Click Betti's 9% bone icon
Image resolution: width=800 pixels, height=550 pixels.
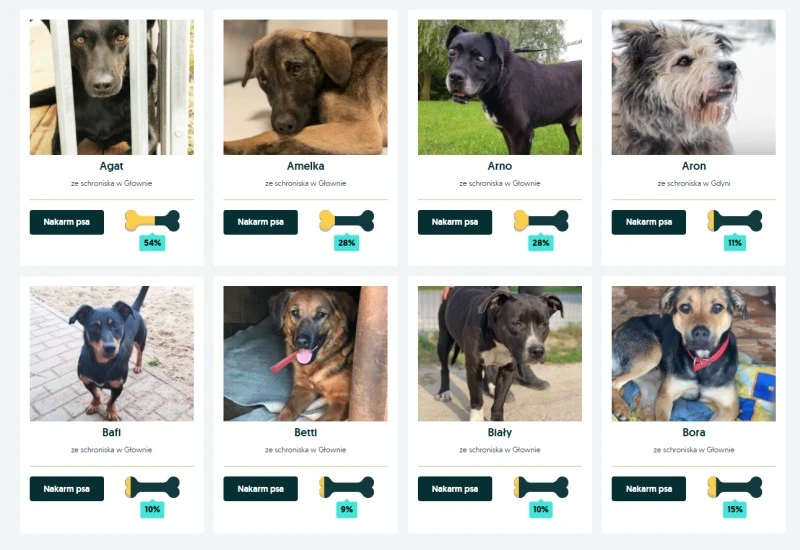[346, 487]
